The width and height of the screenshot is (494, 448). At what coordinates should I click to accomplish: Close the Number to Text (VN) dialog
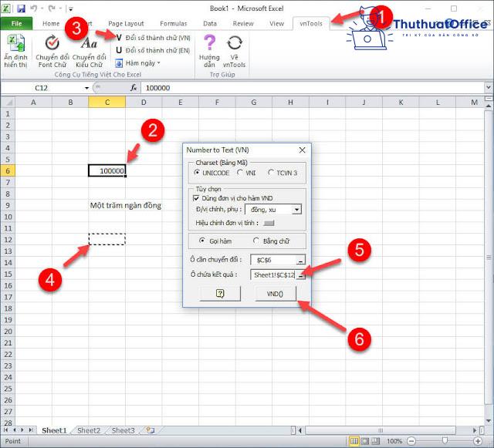pos(302,150)
